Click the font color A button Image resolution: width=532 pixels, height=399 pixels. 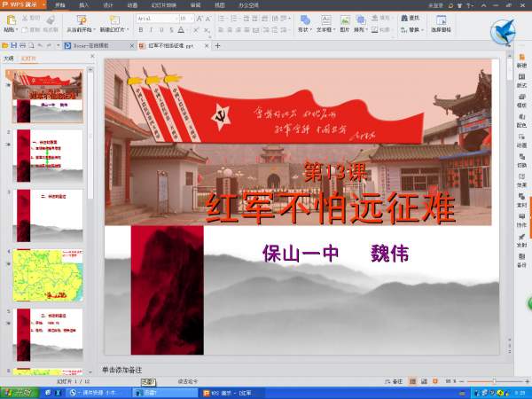(x=181, y=30)
